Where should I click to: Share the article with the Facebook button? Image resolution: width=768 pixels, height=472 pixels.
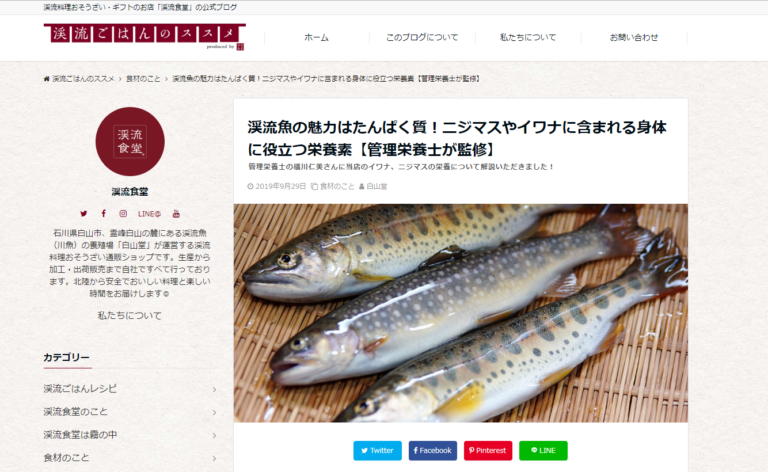tap(433, 450)
